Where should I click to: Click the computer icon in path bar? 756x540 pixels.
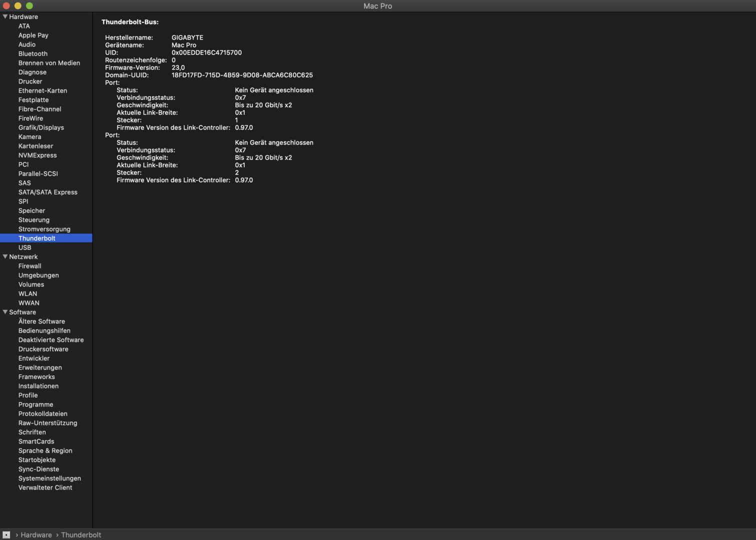pyautogui.click(x=6, y=535)
